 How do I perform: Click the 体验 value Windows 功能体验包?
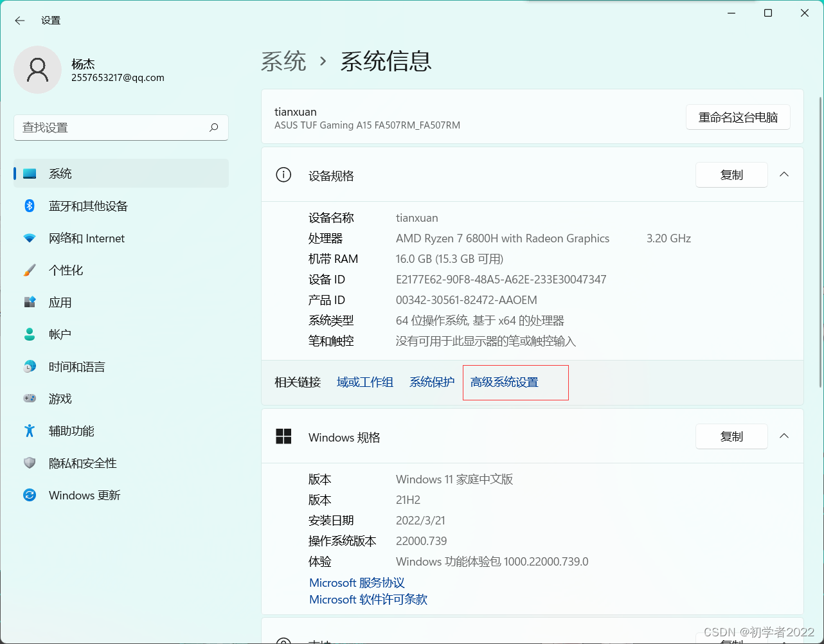point(492,562)
